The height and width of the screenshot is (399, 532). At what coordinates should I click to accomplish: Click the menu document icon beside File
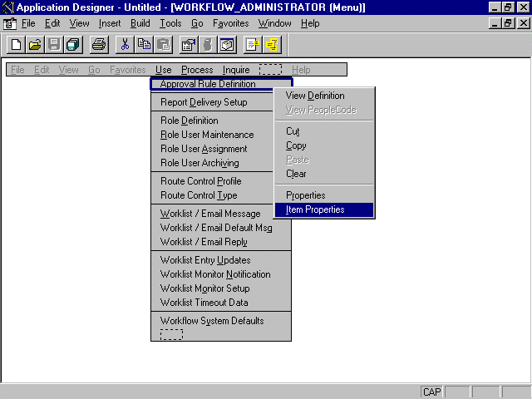pyautogui.click(x=10, y=23)
